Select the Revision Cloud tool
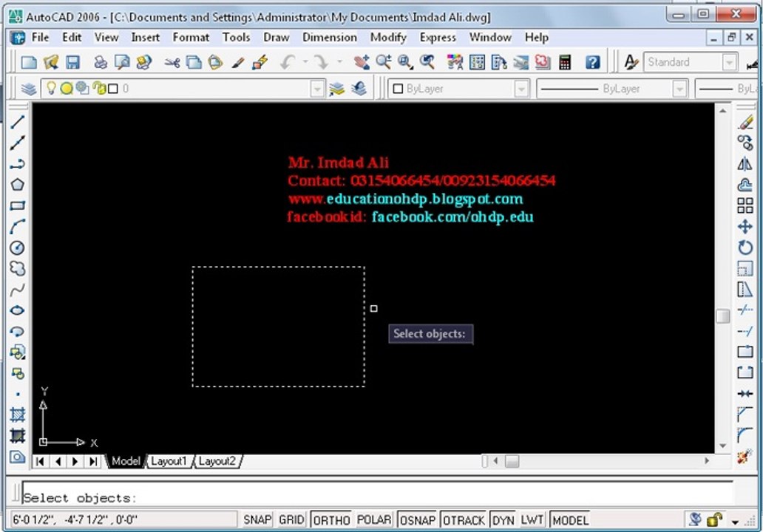Viewport: 763px width, 532px height. click(x=17, y=268)
